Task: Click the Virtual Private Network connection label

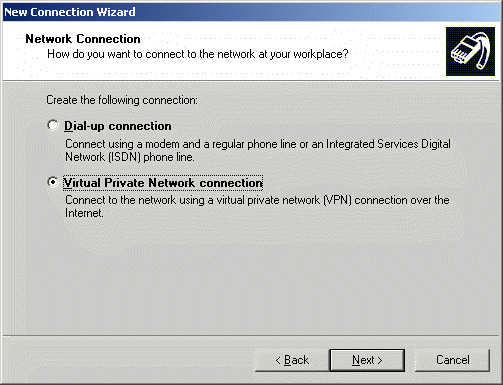Action: coord(163,183)
